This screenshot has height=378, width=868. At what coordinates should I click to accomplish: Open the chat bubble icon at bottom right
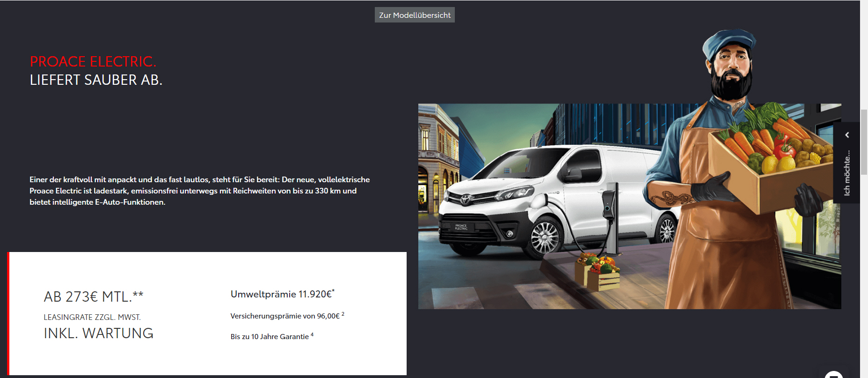click(x=834, y=374)
